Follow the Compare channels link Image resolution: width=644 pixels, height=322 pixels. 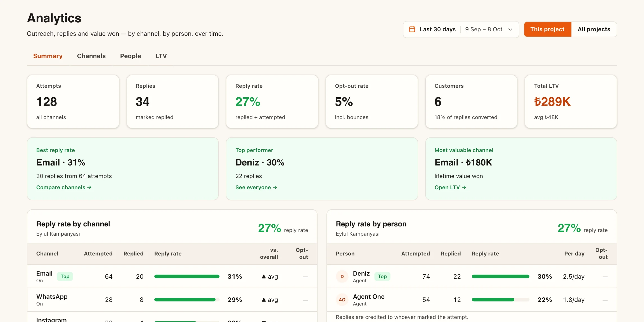tap(64, 187)
